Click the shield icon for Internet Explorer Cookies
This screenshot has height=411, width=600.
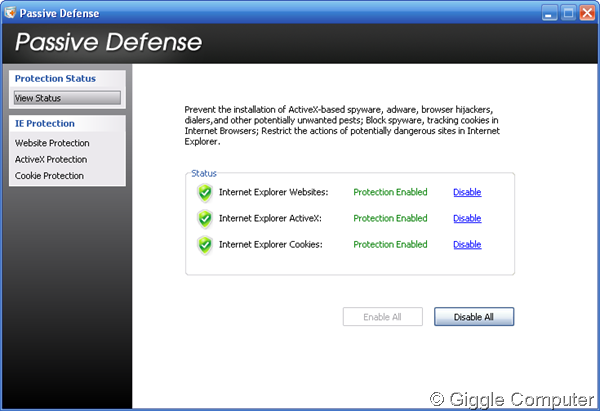205,245
